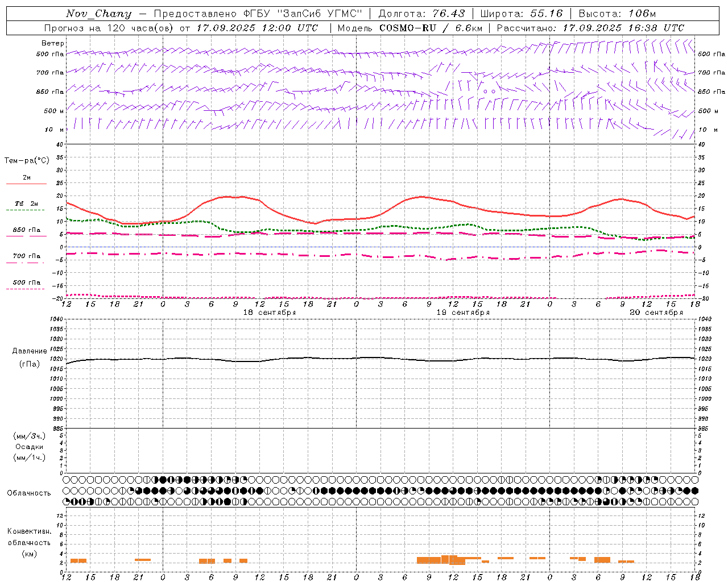Click the (гПа) pressure unit label
The width and height of the screenshot is (728, 582).
[30, 364]
